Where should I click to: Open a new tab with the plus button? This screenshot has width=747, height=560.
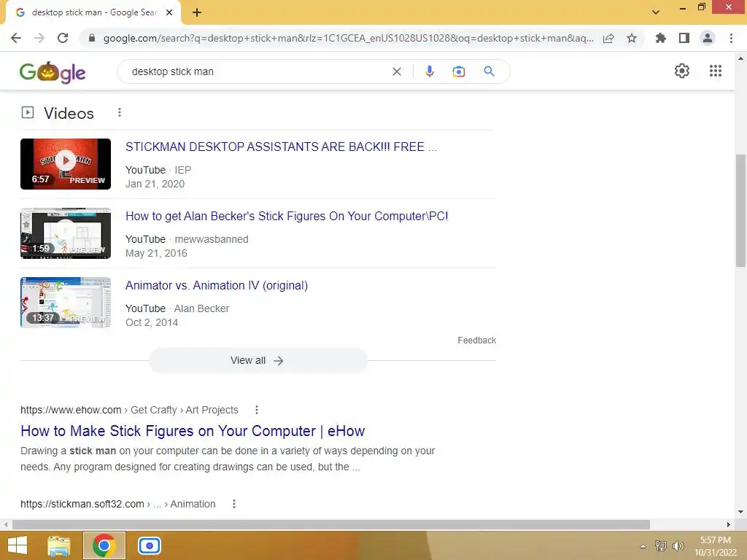click(x=197, y=13)
